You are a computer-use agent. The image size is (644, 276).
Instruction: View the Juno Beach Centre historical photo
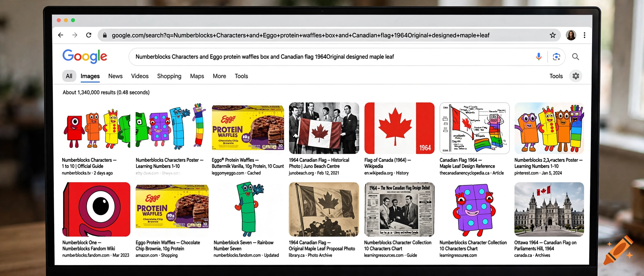pyautogui.click(x=324, y=128)
